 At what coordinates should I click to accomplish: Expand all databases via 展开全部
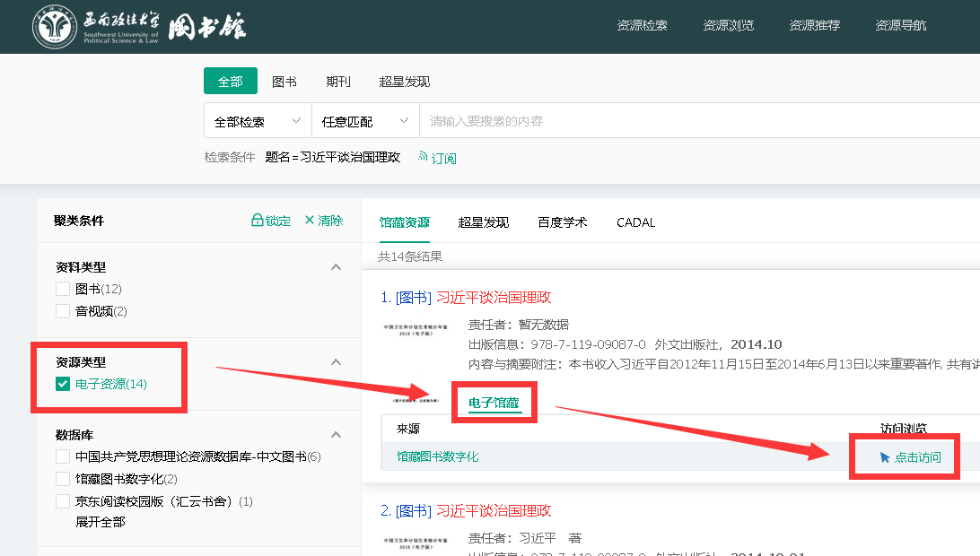[101, 522]
